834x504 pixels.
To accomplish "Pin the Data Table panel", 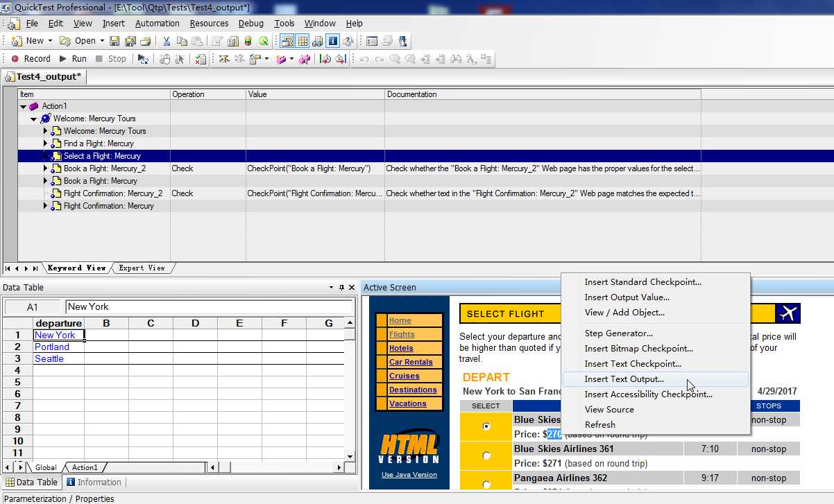I will pyautogui.click(x=341, y=287).
